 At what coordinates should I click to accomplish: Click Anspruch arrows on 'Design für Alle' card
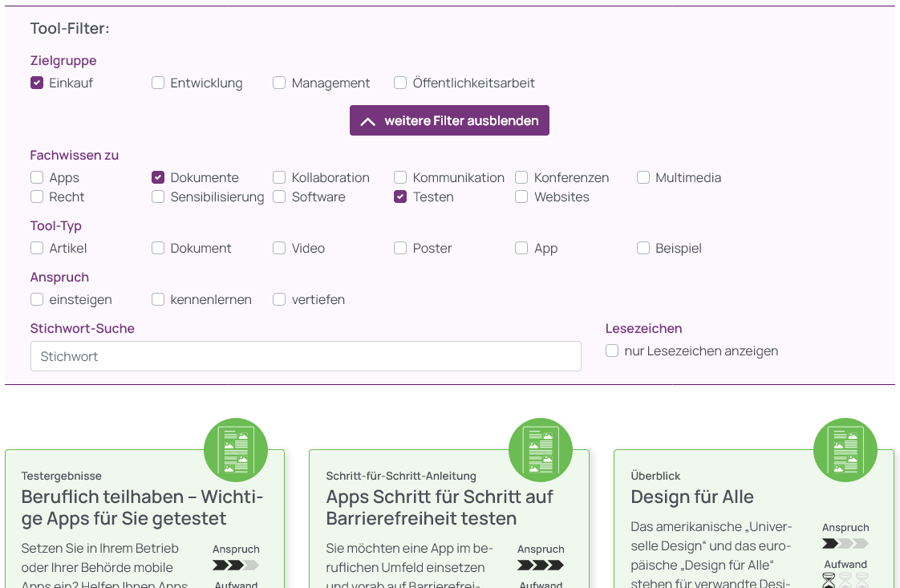click(x=845, y=543)
